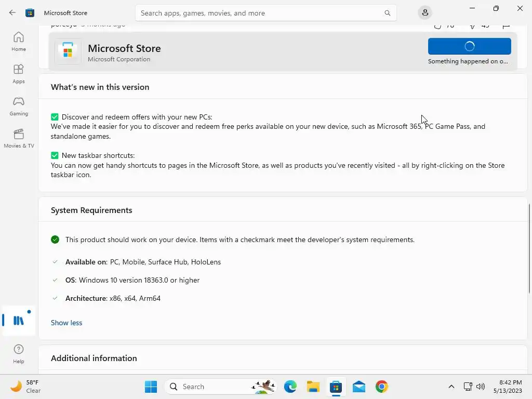
Task: Click 'Discover and redeem offers with your new PCs:' text
Action: coord(137,117)
